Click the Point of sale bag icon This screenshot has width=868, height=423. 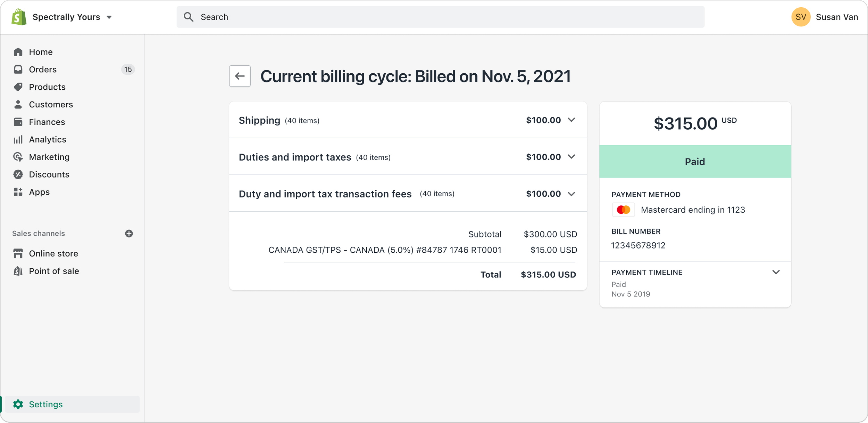[18, 271]
